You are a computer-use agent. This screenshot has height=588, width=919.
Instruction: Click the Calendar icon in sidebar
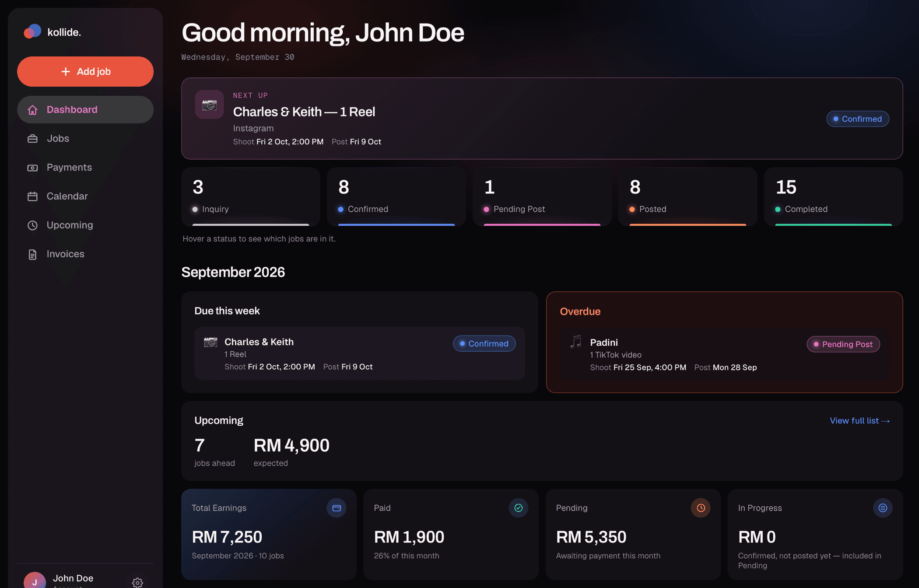[x=32, y=196]
